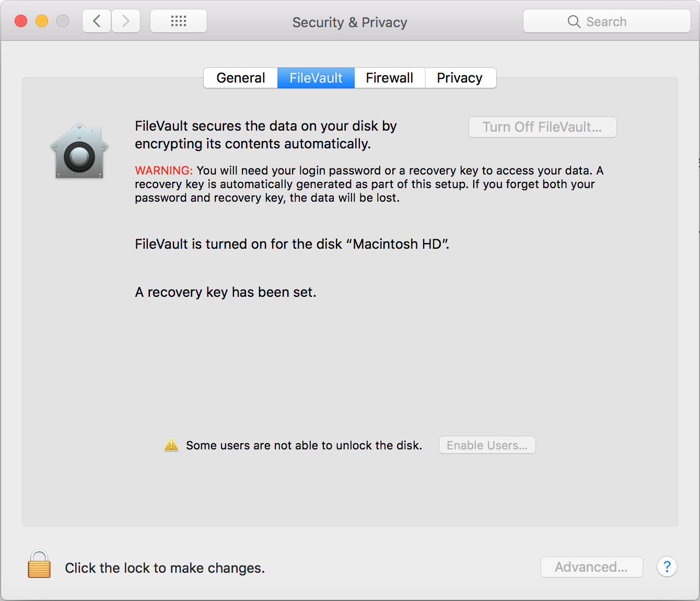Viewport: 700px width, 601px height.
Task: Click "Click the lock to make changes." text
Action: pos(165,568)
